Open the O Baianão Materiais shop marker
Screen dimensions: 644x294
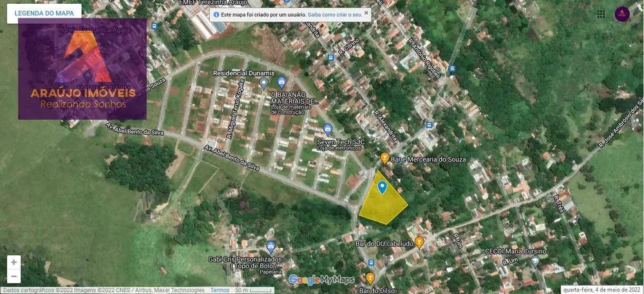coord(281,82)
